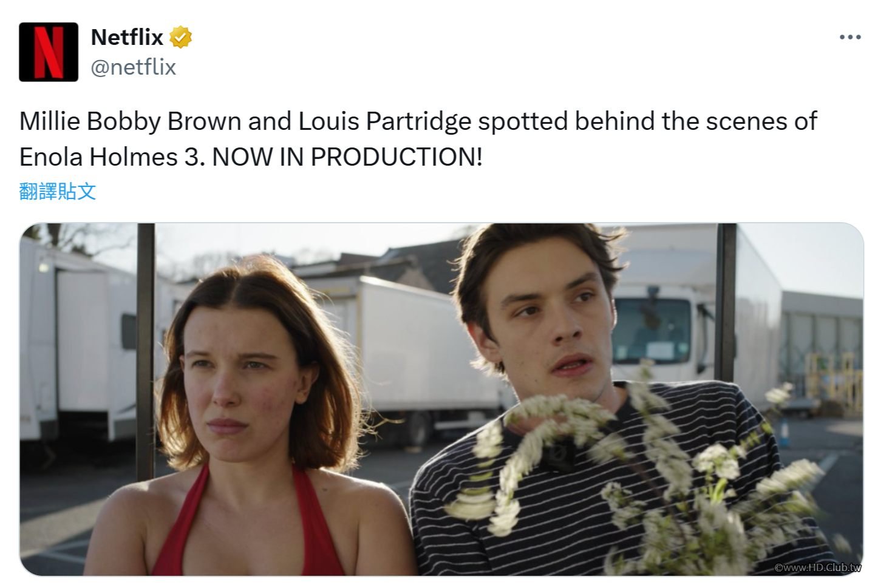875x588 pixels.
Task: Click the white truck cab windshield
Action: pos(652,331)
